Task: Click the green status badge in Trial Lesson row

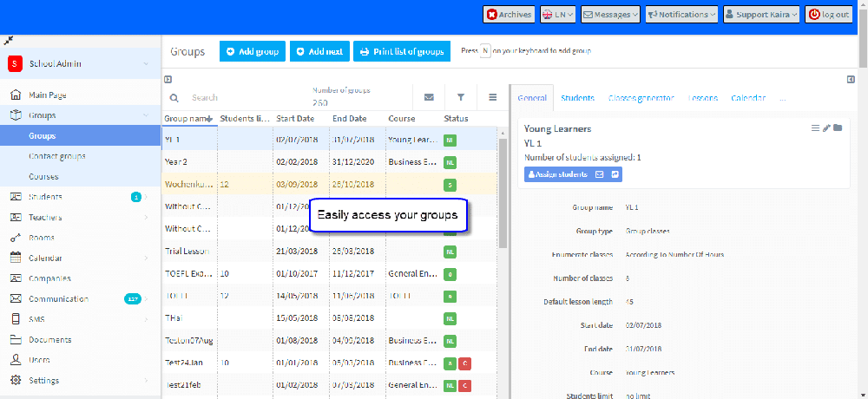Action: coord(450,252)
